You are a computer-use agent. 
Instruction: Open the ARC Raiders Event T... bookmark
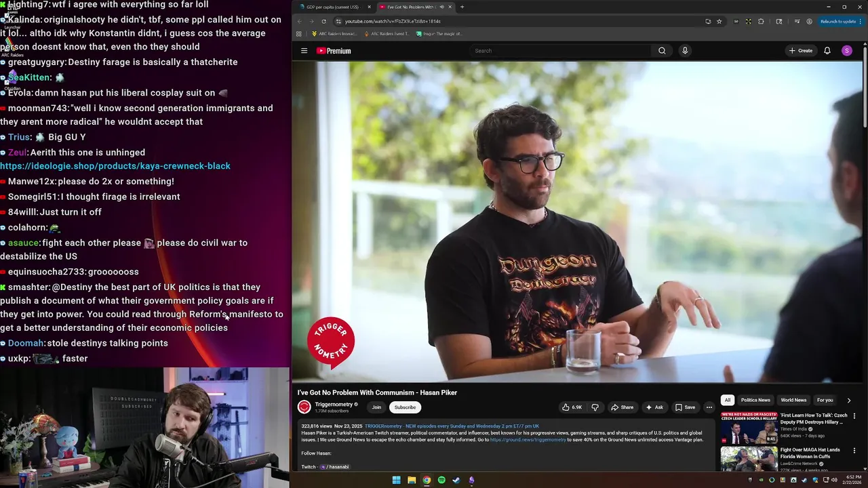(x=387, y=33)
